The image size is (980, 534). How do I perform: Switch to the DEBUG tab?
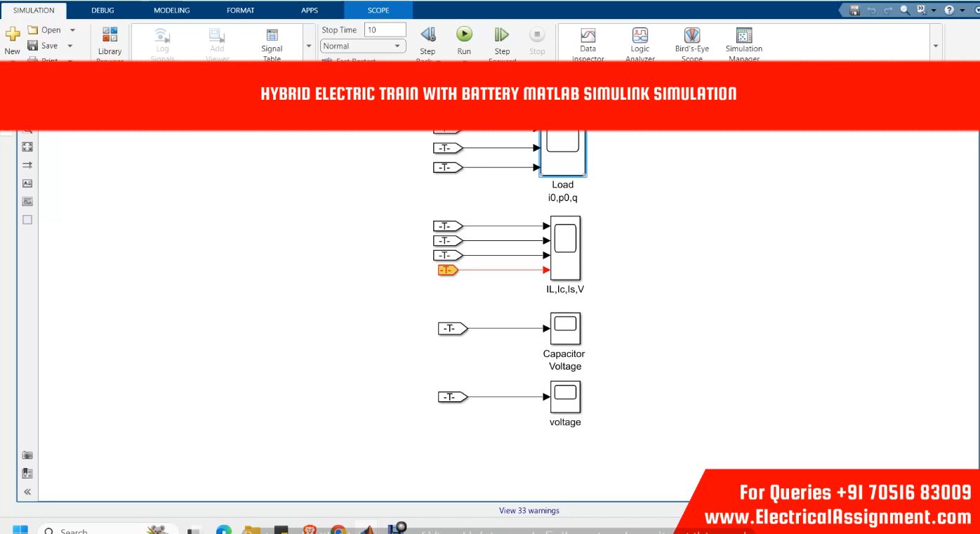pos(102,11)
